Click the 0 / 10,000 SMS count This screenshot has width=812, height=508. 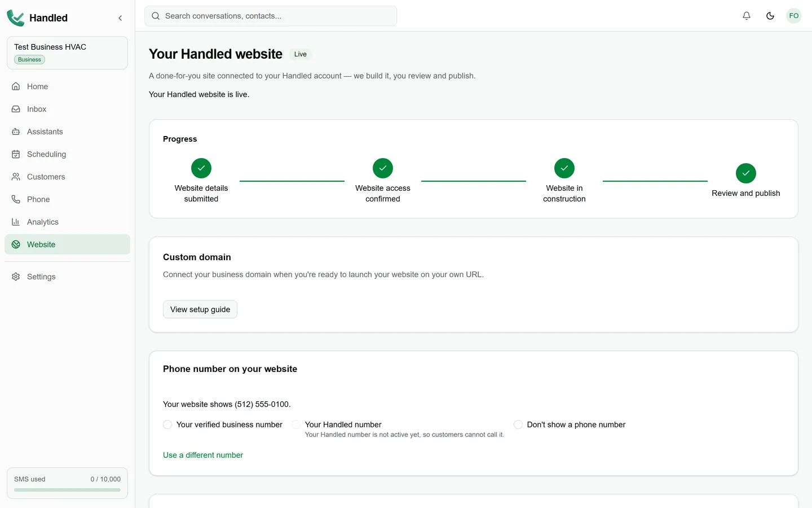105,479
